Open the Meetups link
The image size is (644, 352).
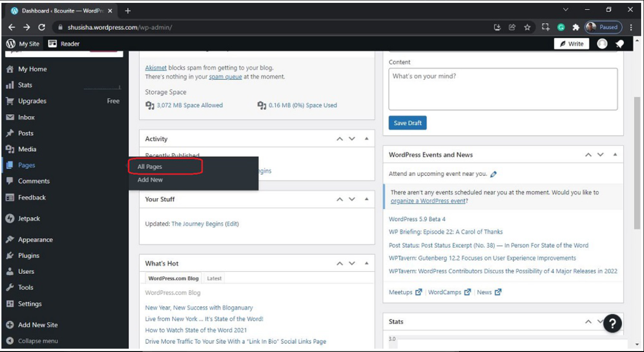coord(401,292)
